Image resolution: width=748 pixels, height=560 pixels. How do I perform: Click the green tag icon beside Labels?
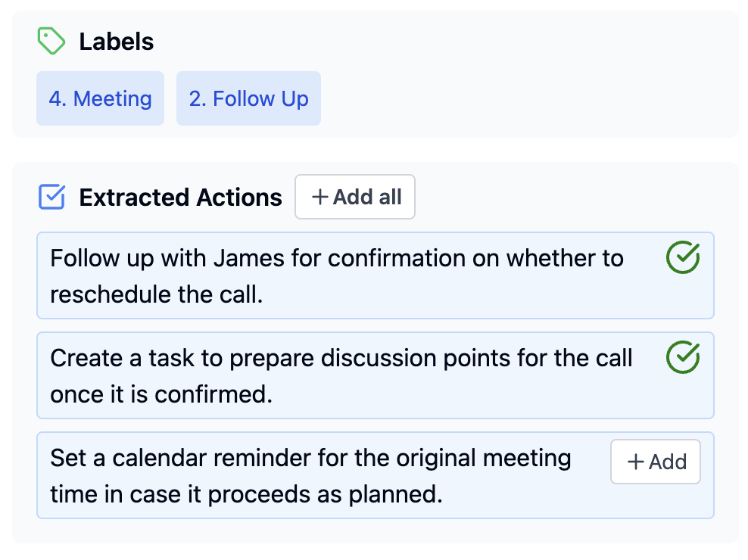click(51, 42)
